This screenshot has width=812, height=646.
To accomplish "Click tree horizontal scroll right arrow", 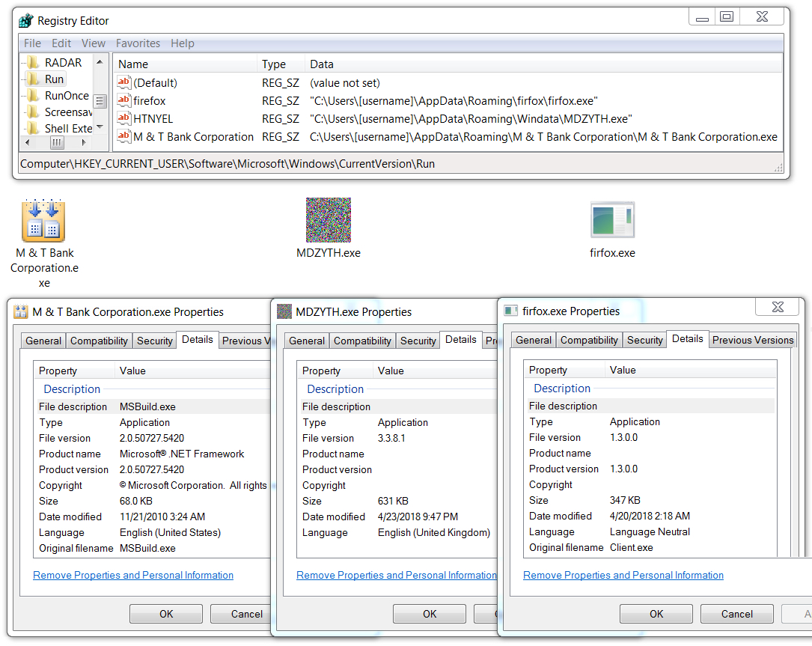I will 84,142.
